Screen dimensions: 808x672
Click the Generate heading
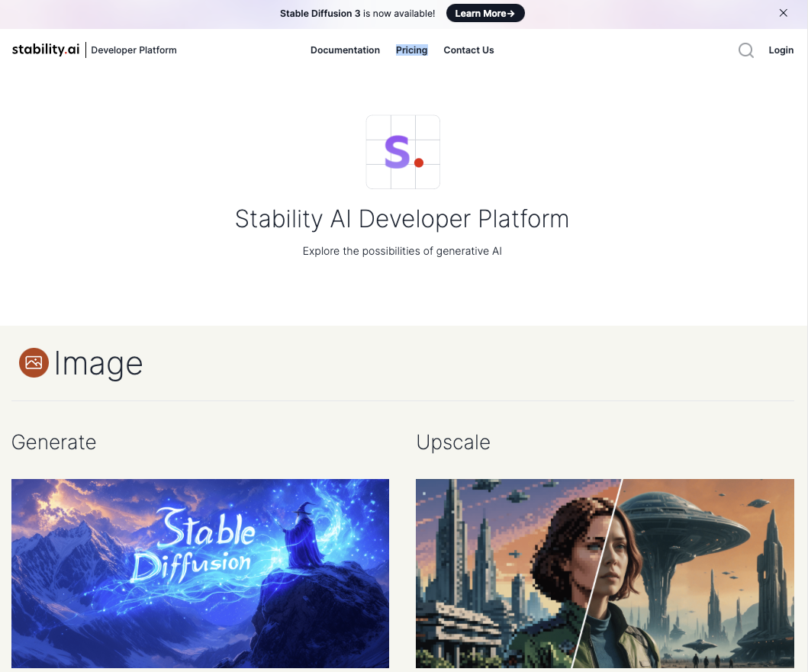point(54,442)
